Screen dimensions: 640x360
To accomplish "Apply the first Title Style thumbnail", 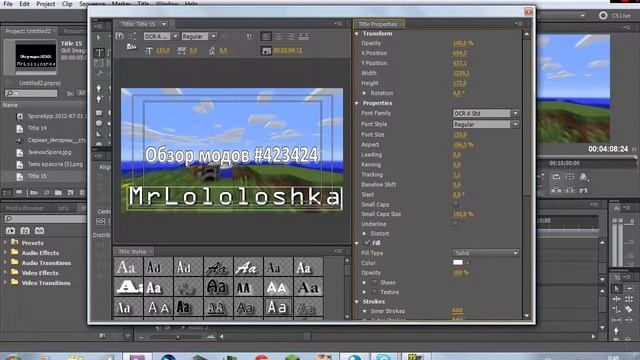I will click(x=128, y=267).
